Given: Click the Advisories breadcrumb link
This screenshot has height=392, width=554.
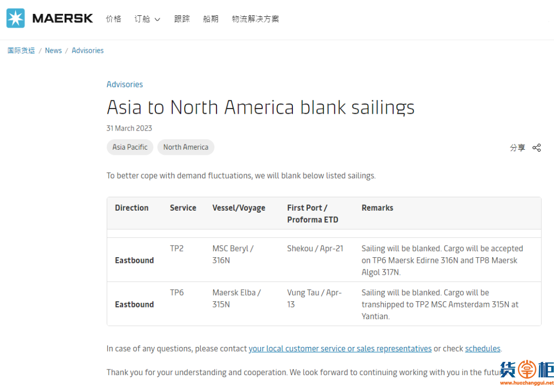Looking at the screenshot, I should tap(88, 50).
